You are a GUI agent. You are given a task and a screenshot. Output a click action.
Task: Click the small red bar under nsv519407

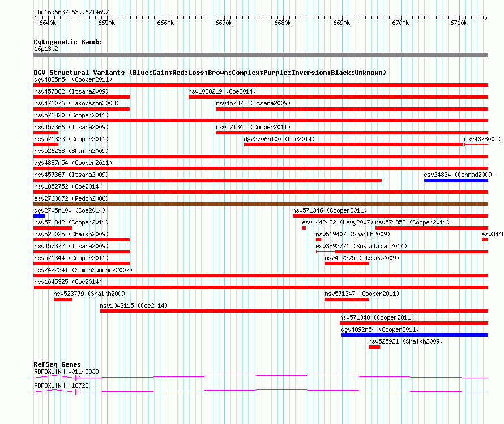pos(318,240)
